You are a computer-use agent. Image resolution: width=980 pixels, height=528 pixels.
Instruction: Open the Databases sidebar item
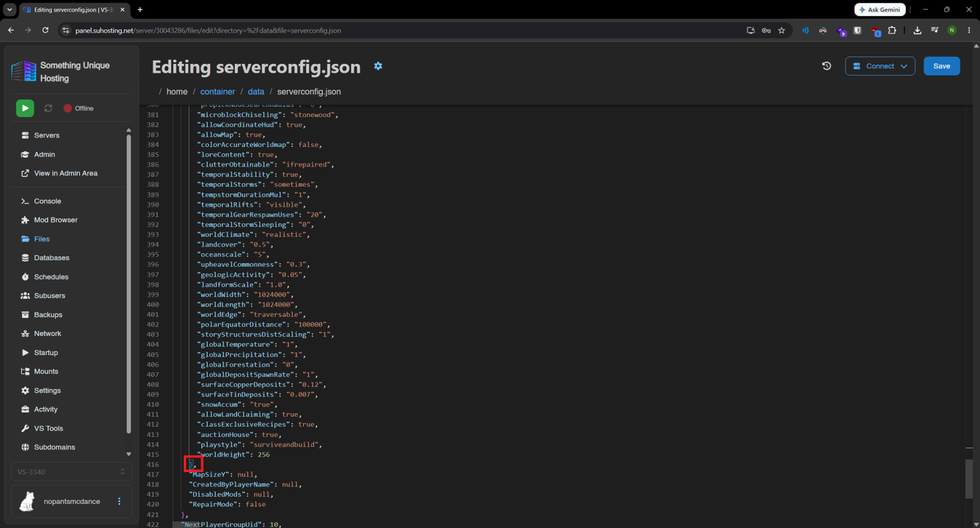pos(51,258)
